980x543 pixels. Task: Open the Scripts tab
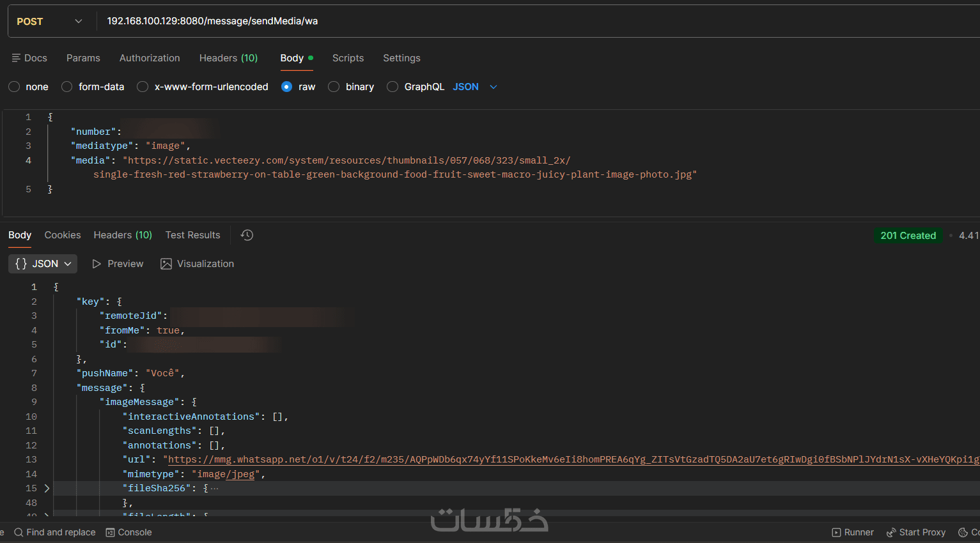coord(348,58)
